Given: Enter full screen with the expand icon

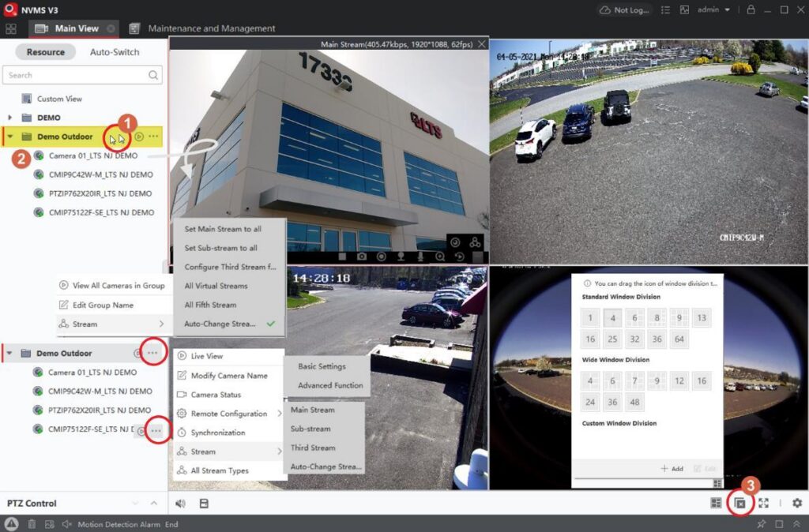Looking at the screenshot, I should 764,503.
